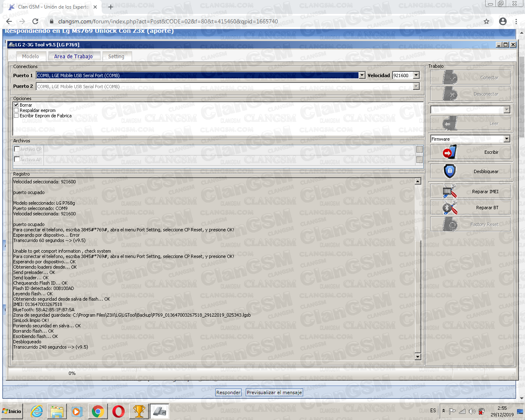The height and width of the screenshot is (420, 525).
Task: Click the 'Flash ID detectado: 00B100AD' line
Action: pos(43,288)
